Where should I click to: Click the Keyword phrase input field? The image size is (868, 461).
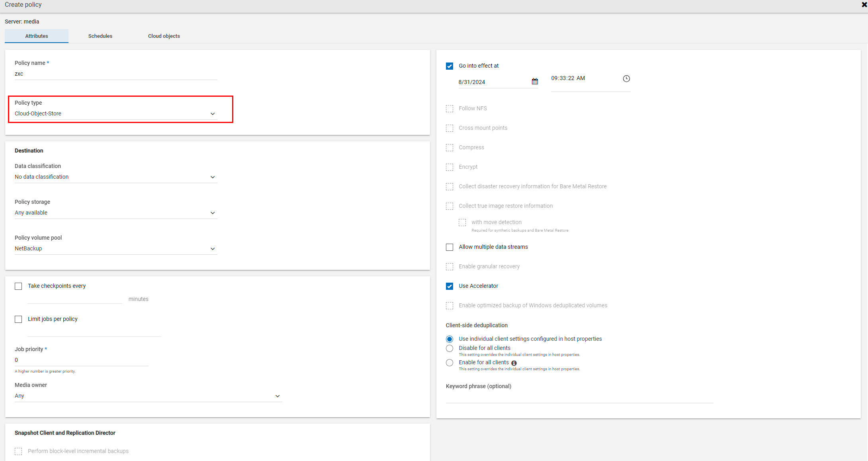pyautogui.click(x=579, y=397)
